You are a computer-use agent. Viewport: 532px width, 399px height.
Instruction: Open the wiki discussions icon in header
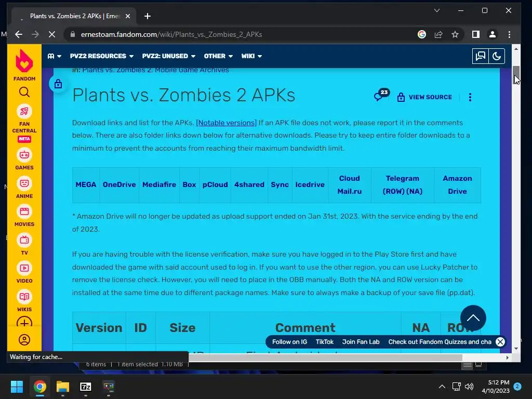coord(481,56)
